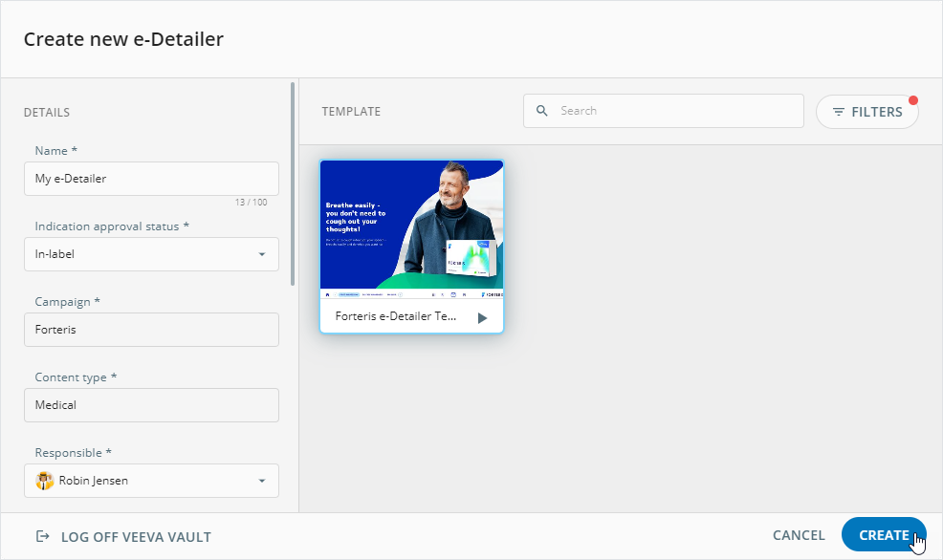Click the red indicator dot on Filters
Screen dimensions: 943x560
[912, 100]
